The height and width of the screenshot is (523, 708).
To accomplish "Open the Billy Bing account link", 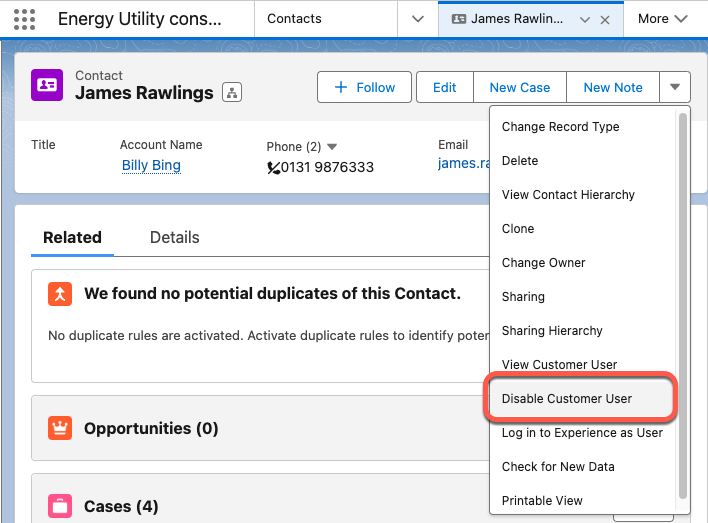I will coord(151,165).
